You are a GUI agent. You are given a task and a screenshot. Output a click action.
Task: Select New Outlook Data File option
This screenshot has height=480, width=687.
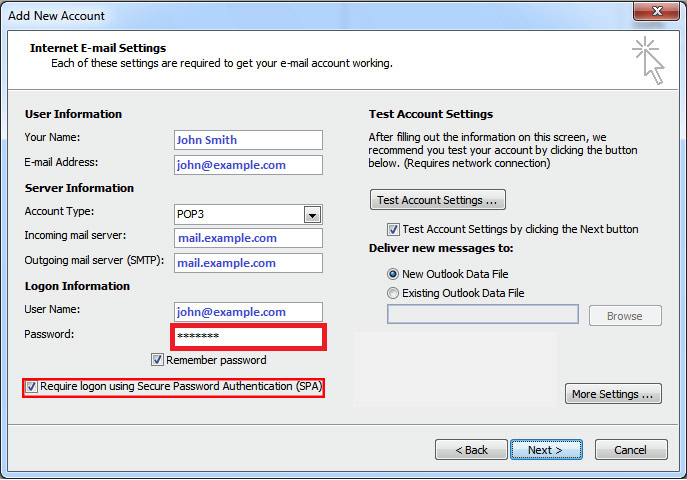(x=393, y=274)
